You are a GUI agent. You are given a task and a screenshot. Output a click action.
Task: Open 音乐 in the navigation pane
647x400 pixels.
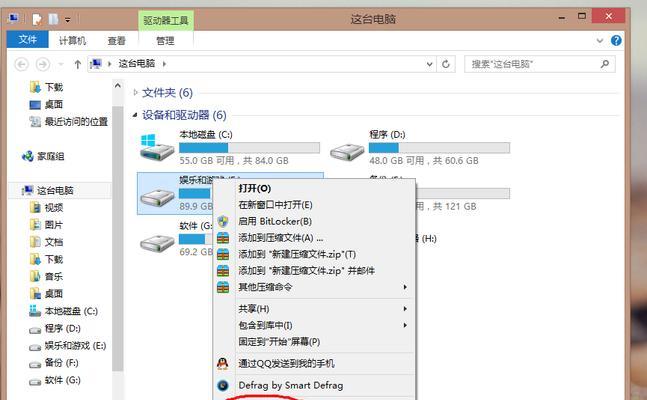tap(54, 277)
